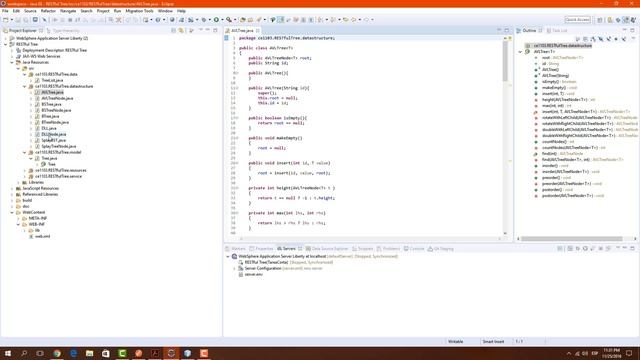Open Edge from the taskbar

point(73,353)
